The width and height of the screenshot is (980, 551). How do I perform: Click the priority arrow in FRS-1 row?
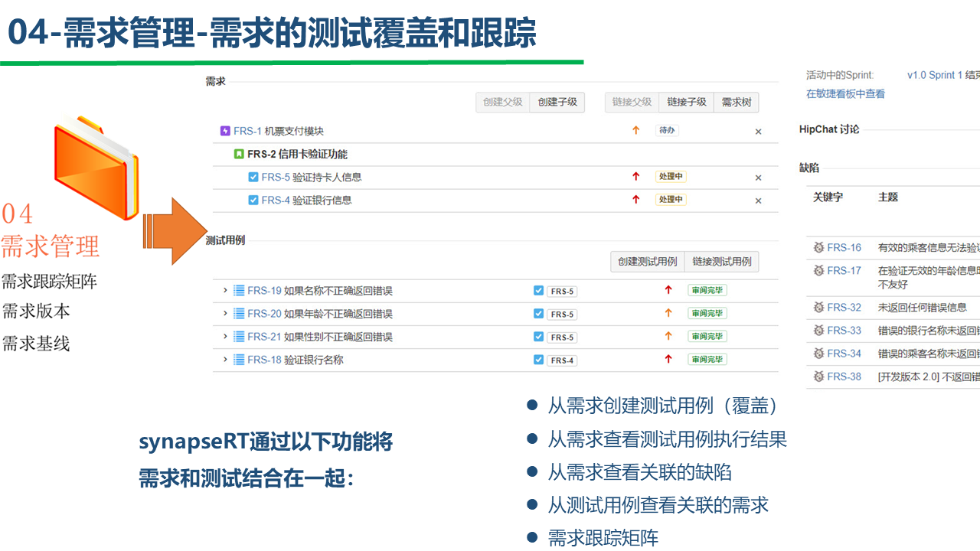coord(635,131)
